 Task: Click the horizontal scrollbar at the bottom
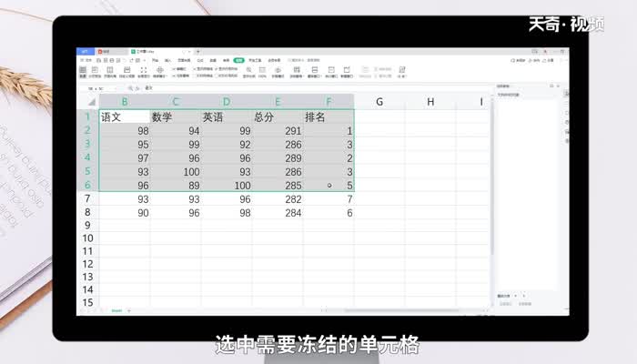click(402, 311)
